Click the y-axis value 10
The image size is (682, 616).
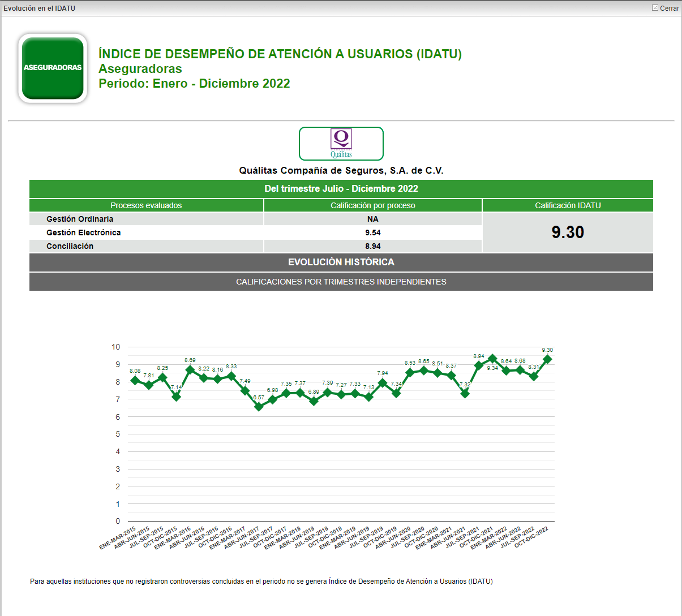115,347
